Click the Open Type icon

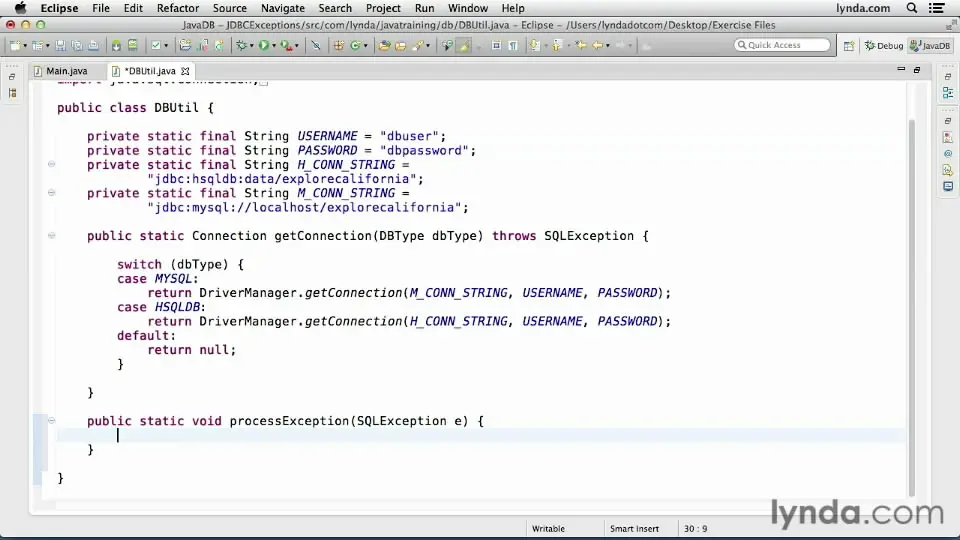coord(384,45)
